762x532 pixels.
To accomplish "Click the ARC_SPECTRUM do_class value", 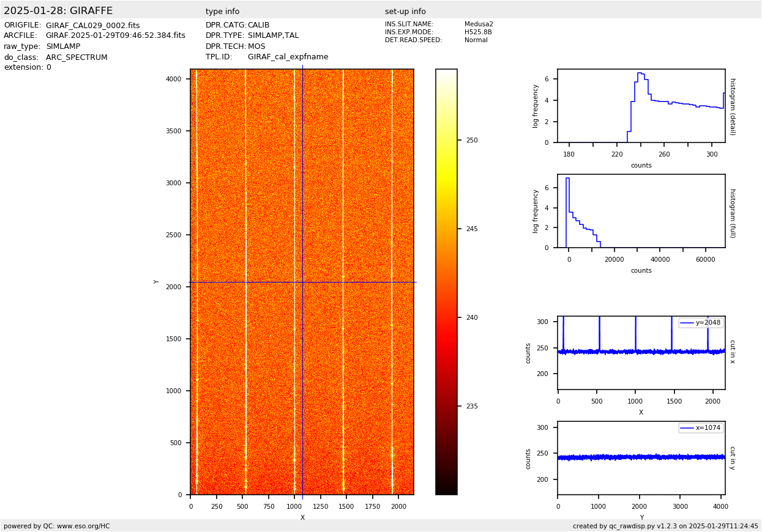I will pyautogui.click(x=77, y=57).
